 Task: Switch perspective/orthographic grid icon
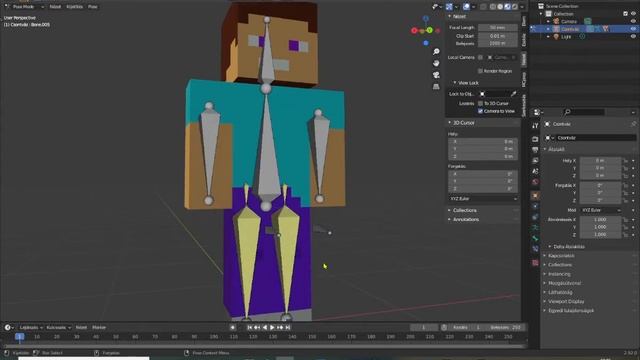(x=436, y=87)
